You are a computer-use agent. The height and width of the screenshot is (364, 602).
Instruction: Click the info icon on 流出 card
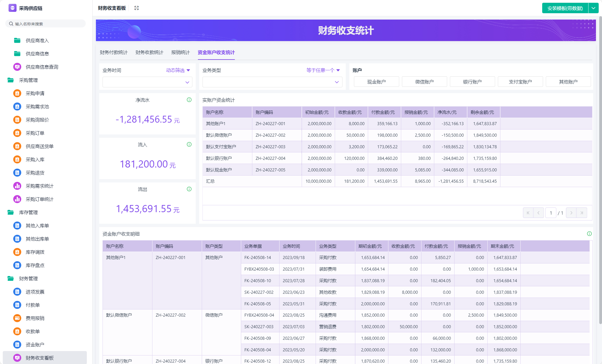coord(189,189)
